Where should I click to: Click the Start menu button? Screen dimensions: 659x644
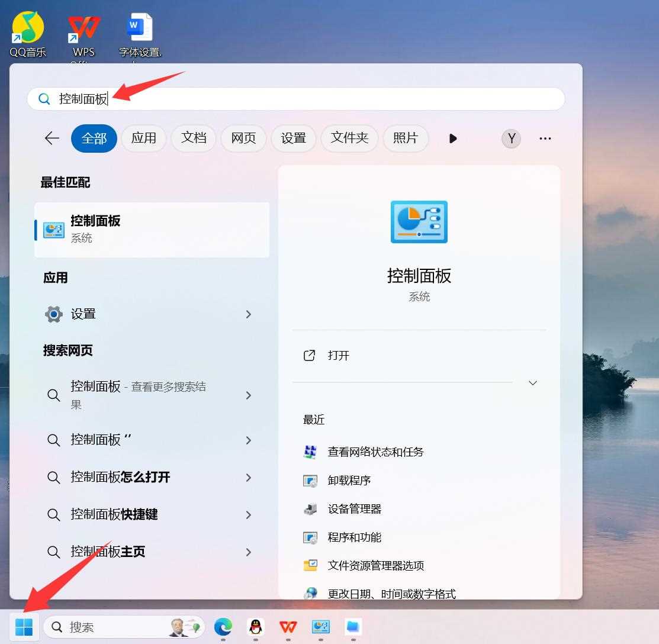pyautogui.click(x=24, y=627)
